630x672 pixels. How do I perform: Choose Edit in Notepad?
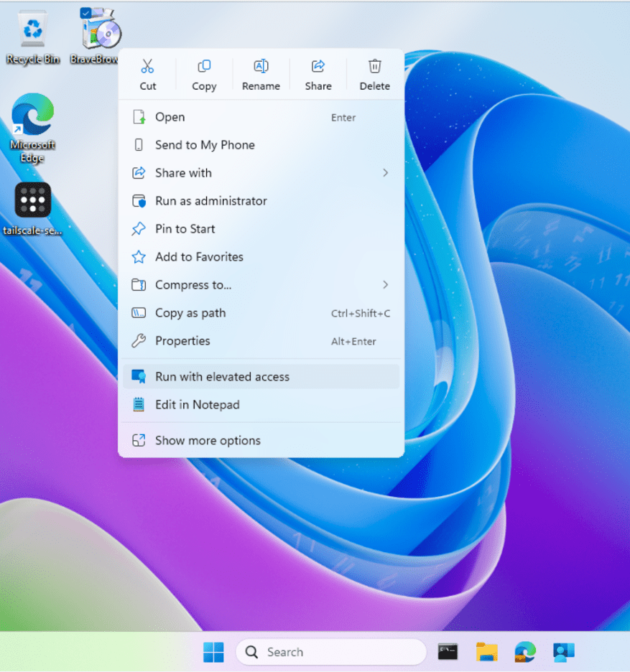(x=197, y=405)
